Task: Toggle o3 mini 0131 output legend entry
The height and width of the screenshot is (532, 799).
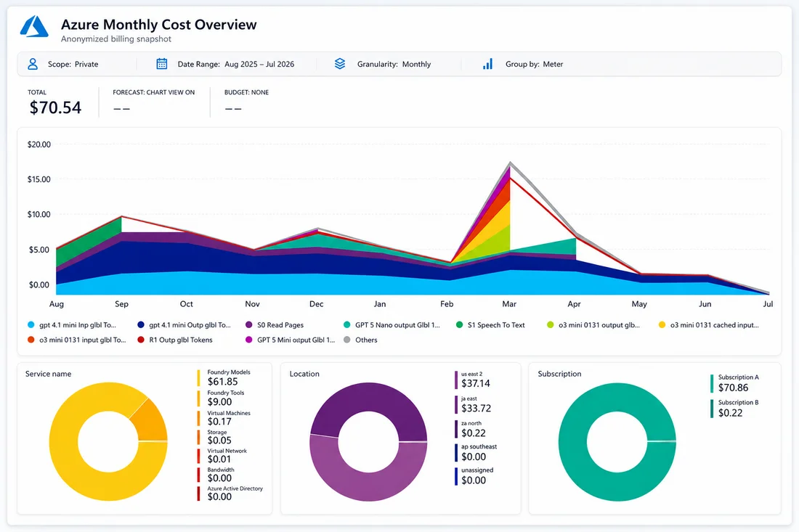Action: point(593,325)
